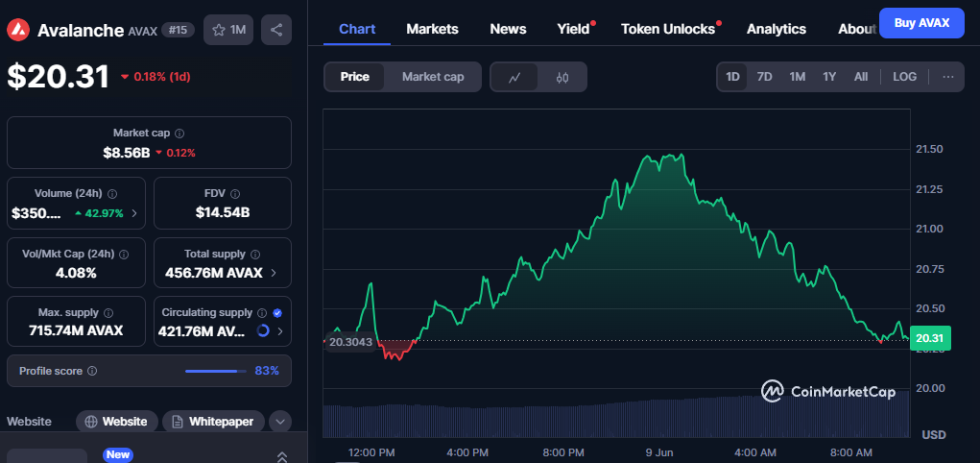Click the $14.54B FDV value
The image size is (980, 463).
point(223,212)
